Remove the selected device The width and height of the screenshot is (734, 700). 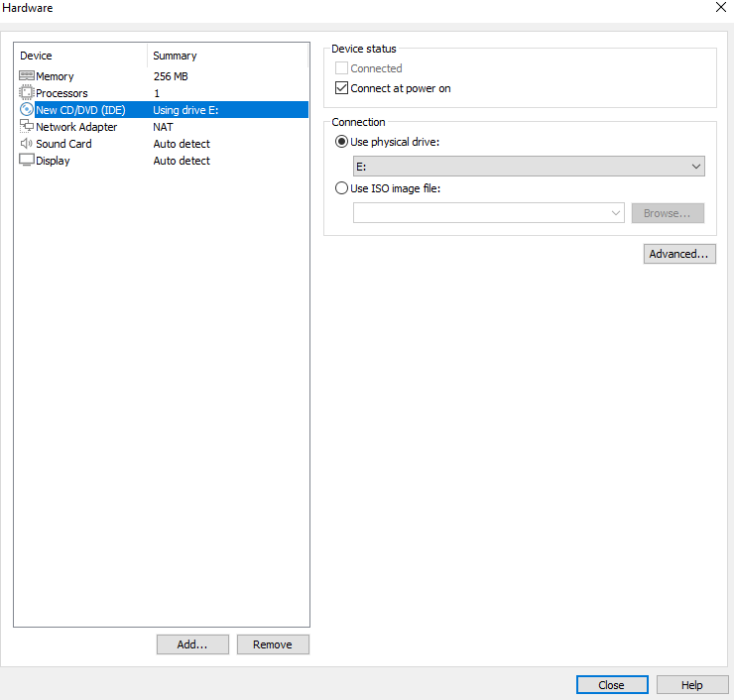click(x=273, y=644)
